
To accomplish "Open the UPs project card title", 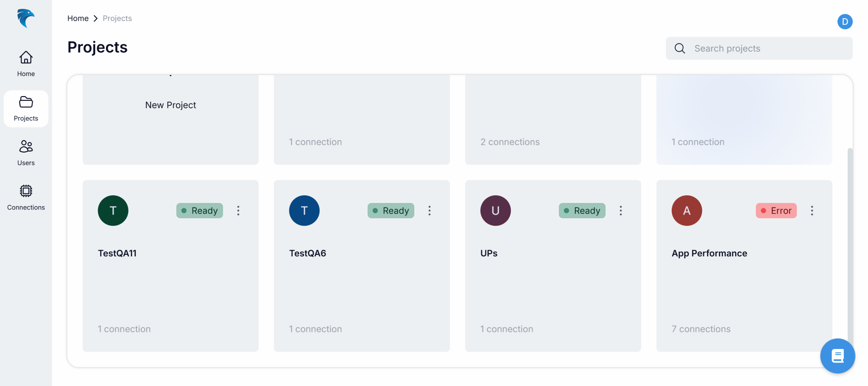I will (489, 253).
